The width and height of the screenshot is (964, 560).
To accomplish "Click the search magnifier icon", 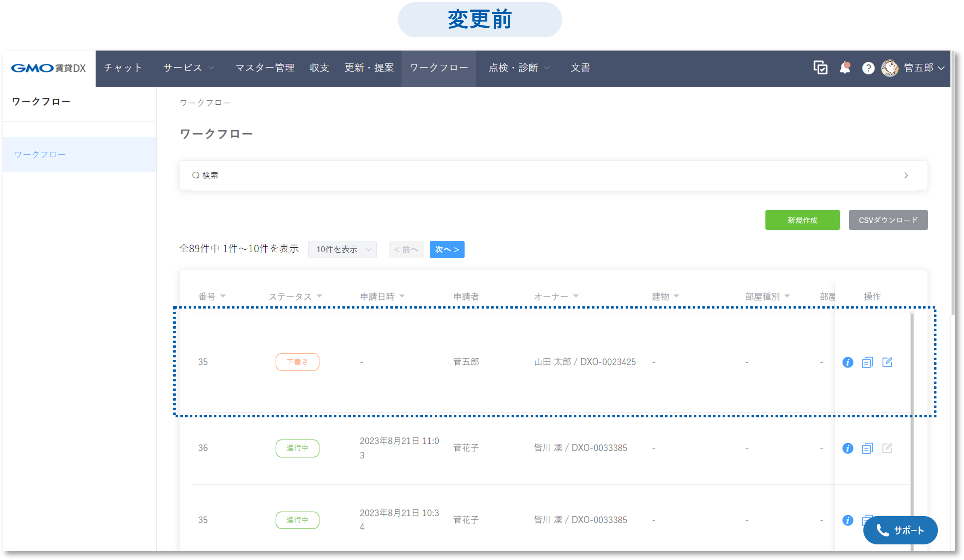I will click(196, 175).
